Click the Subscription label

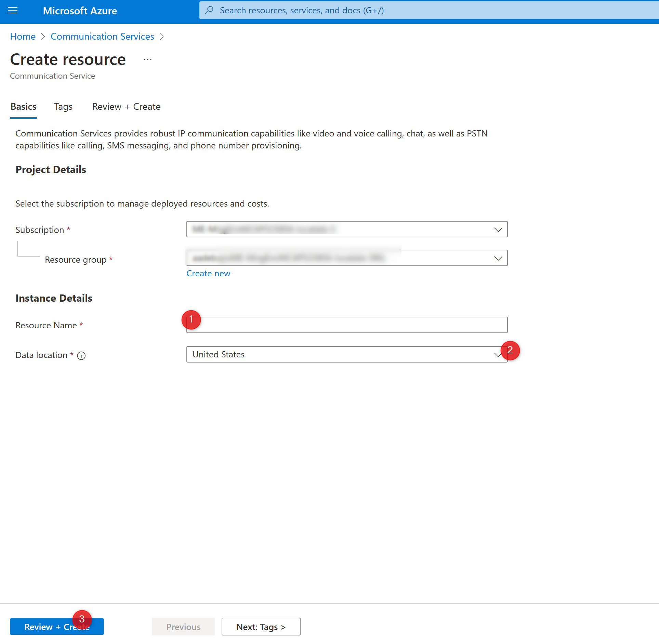point(40,230)
